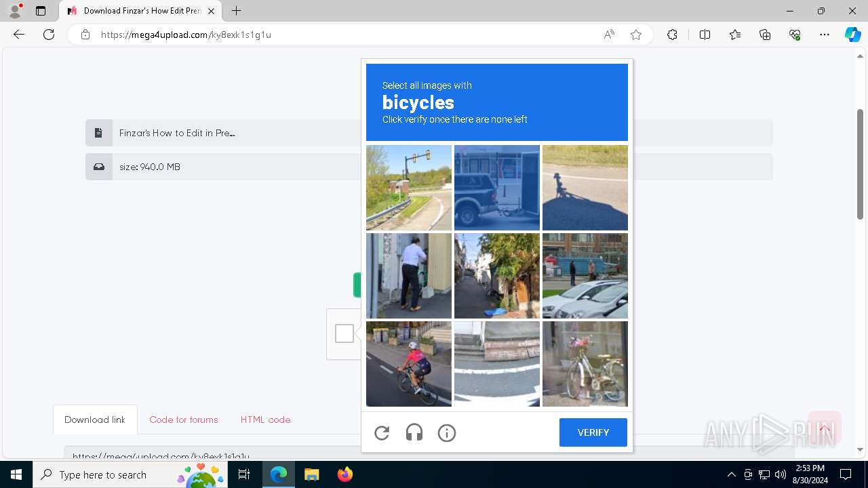
Task: Open a new tab with plus button
Action: click(236, 11)
